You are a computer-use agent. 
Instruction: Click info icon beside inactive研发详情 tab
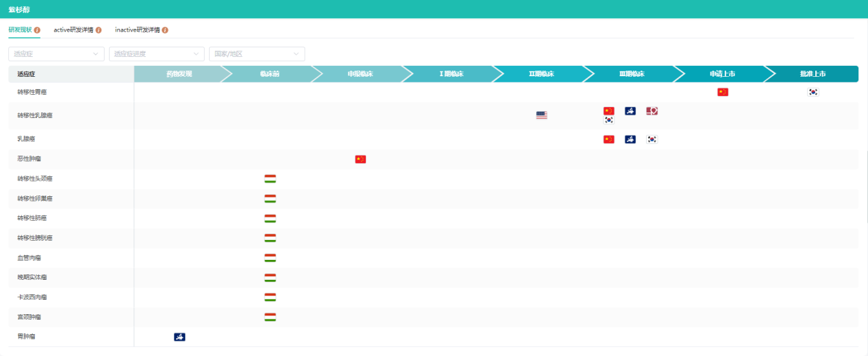coord(165,30)
